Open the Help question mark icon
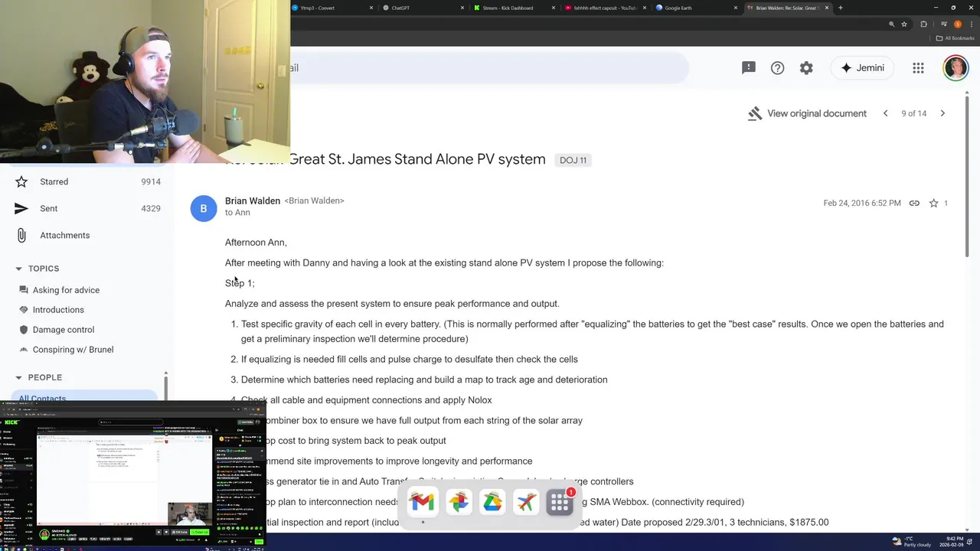980x551 pixels. point(777,67)
